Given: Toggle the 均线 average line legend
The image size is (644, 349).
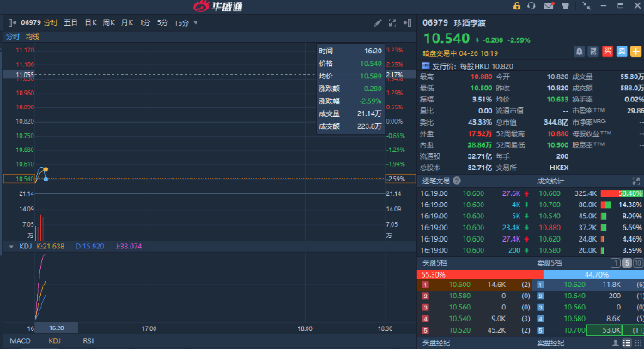Looking at the screenshot, I should tap(33, 36).
